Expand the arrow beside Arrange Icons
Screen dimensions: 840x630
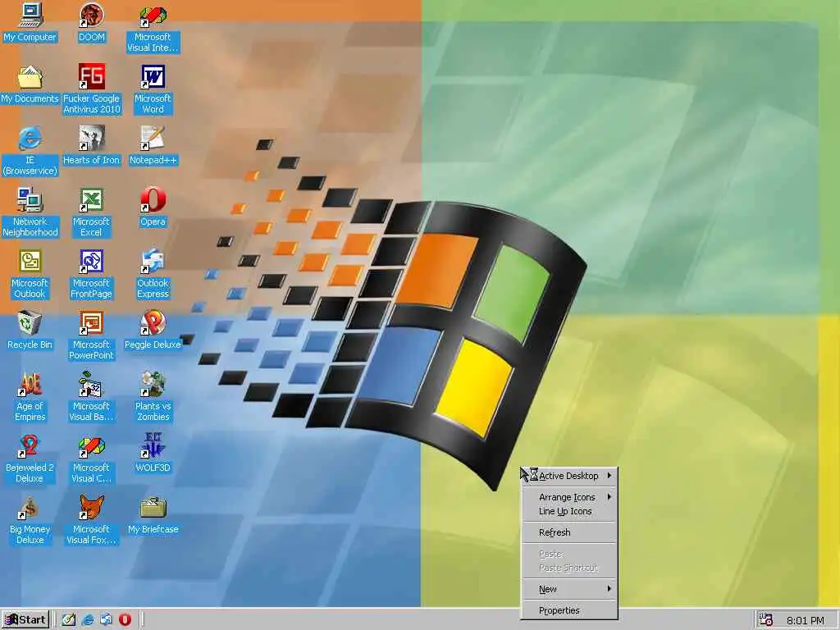tap(609, 497)
